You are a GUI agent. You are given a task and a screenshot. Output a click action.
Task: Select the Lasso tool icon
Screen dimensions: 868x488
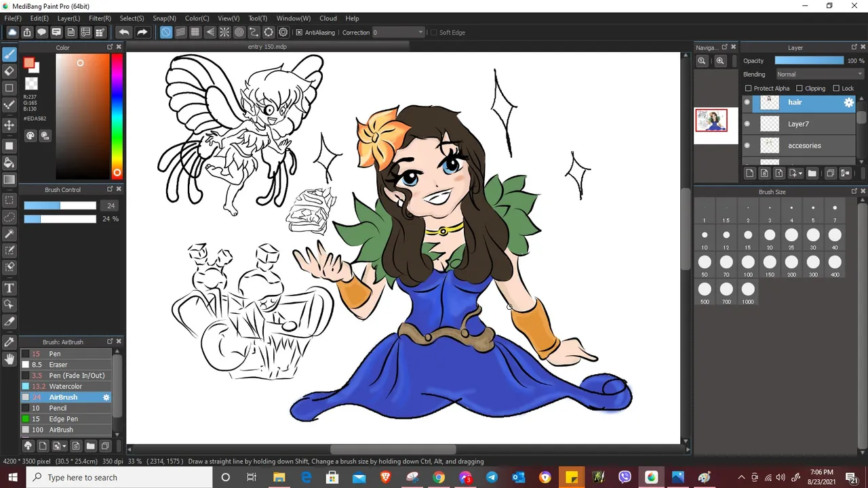[9, 217]
